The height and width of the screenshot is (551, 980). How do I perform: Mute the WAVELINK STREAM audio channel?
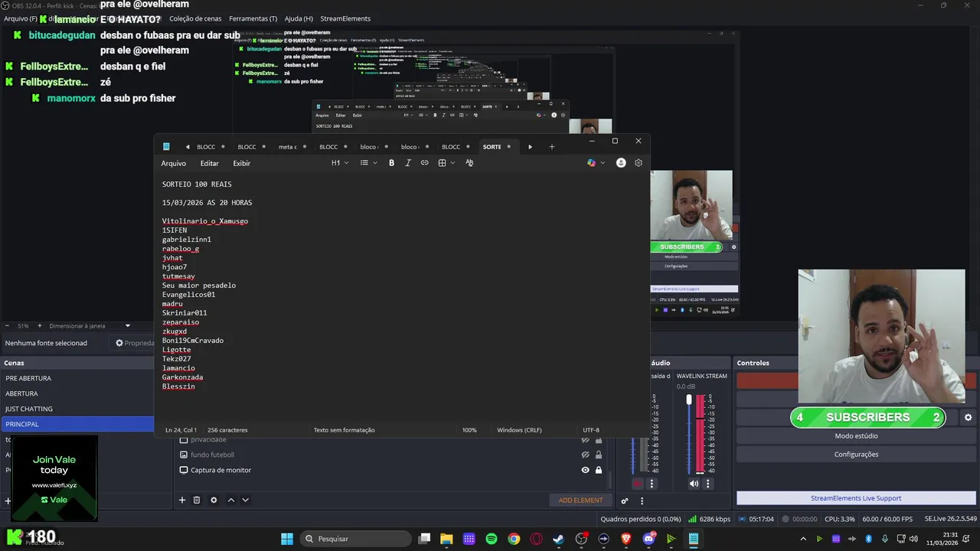(x=694, y=484)
